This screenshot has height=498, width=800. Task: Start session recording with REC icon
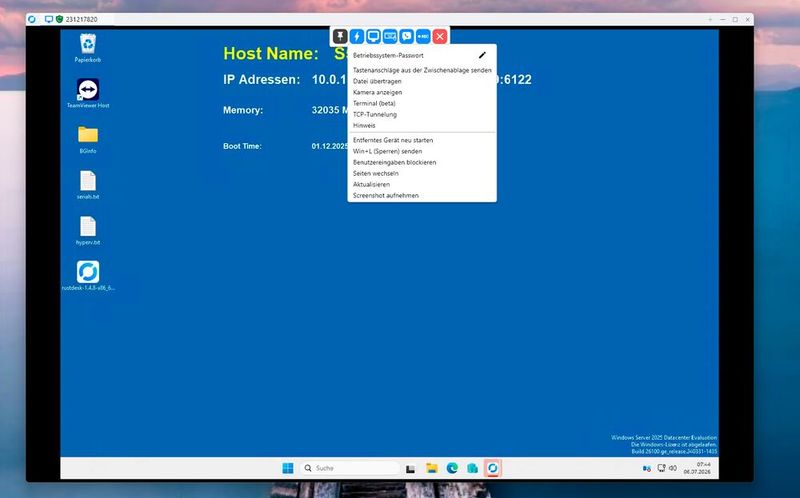[423, 36]
